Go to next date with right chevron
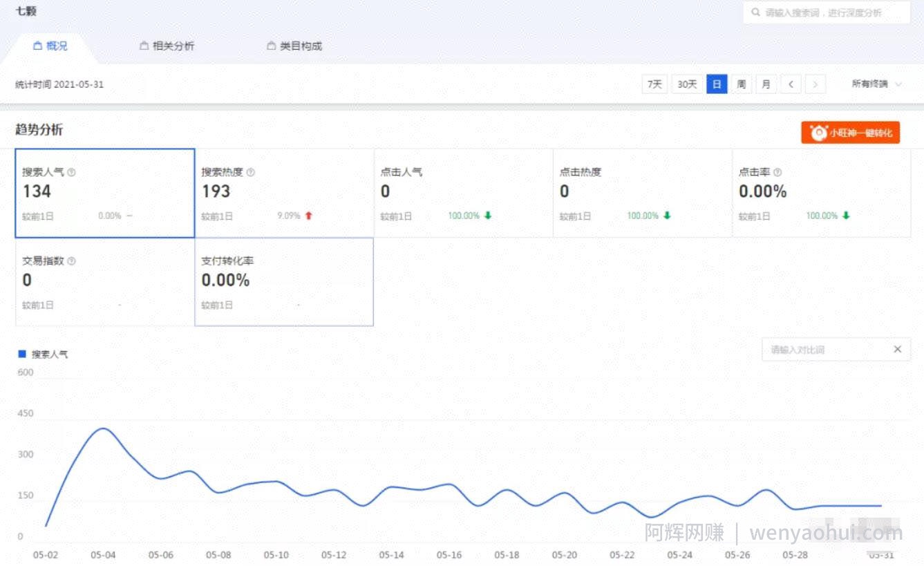Screen dimensions: 924x566 pyautogui.click(x=815, y=84)
